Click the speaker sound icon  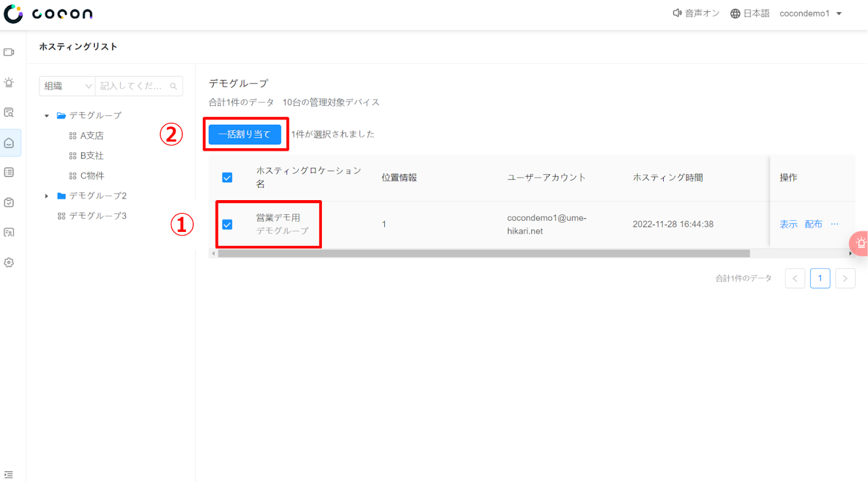point(677,13)
